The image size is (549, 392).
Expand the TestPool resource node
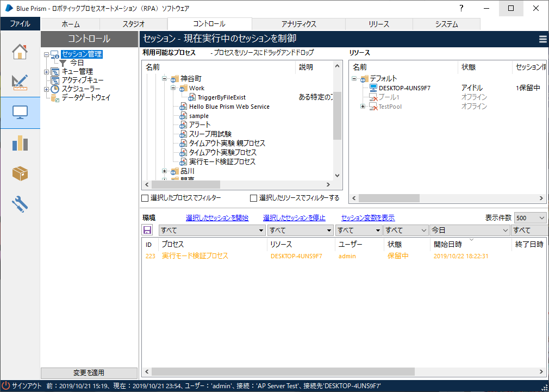click(363, 107)
